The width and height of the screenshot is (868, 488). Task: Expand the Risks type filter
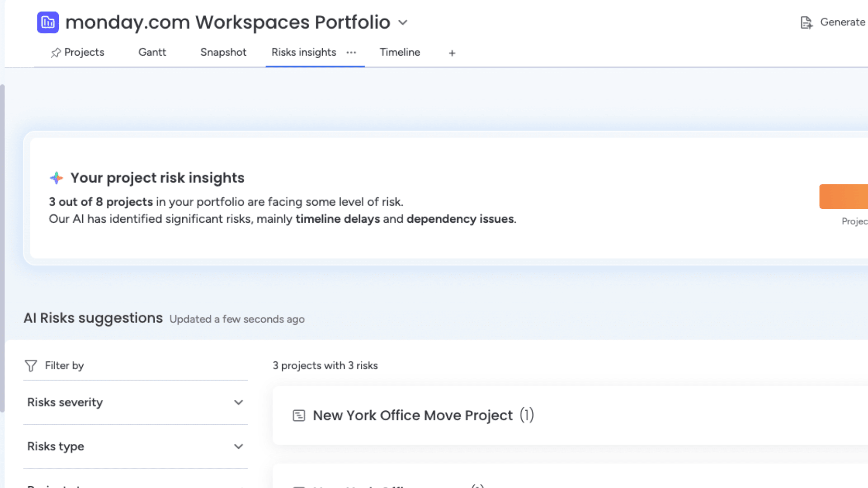[238, 446]
